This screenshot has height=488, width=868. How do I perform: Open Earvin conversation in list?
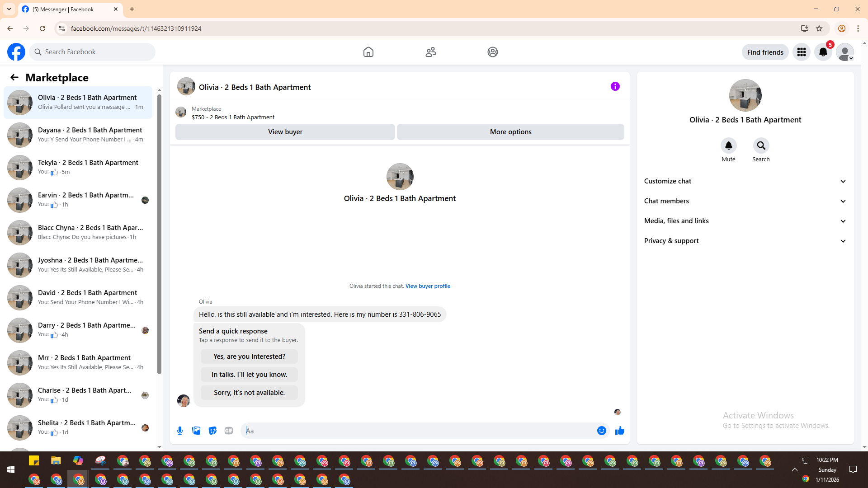tap(78, 200)
